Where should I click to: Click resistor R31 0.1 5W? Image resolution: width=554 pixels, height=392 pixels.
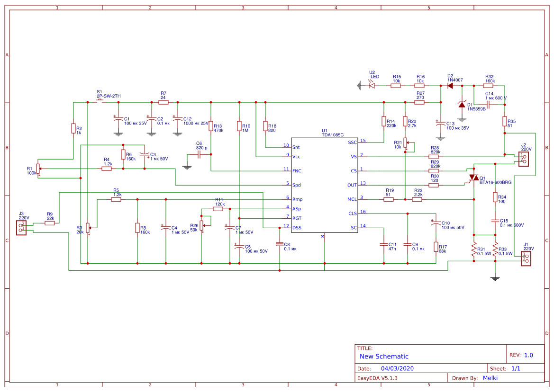(x=473, y=250)
